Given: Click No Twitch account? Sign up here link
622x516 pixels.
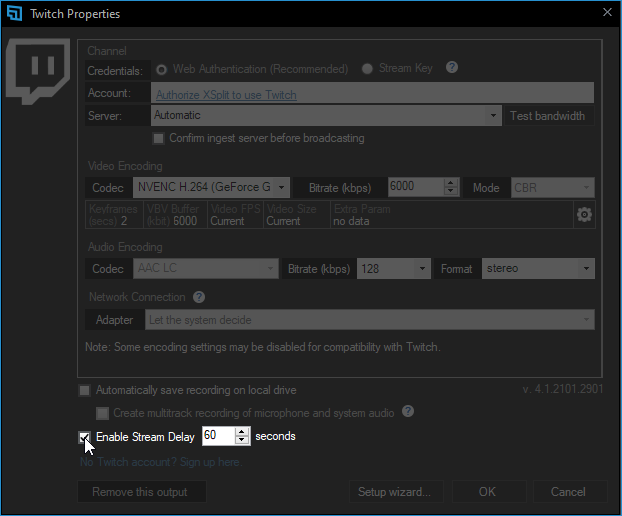Looking at the screenshot, I should tap(161, 462).
